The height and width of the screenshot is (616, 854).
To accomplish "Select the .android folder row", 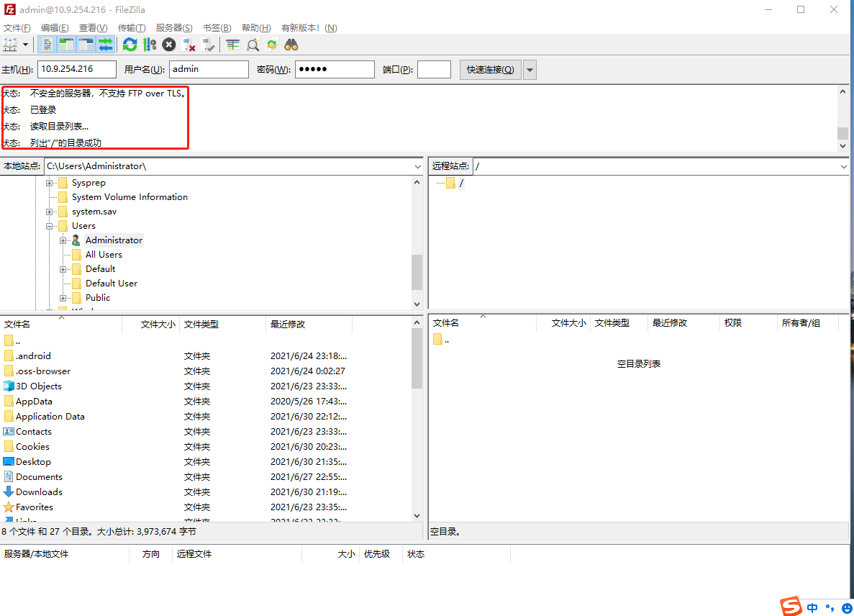I will pyautogui.click(x=206, y=355).
